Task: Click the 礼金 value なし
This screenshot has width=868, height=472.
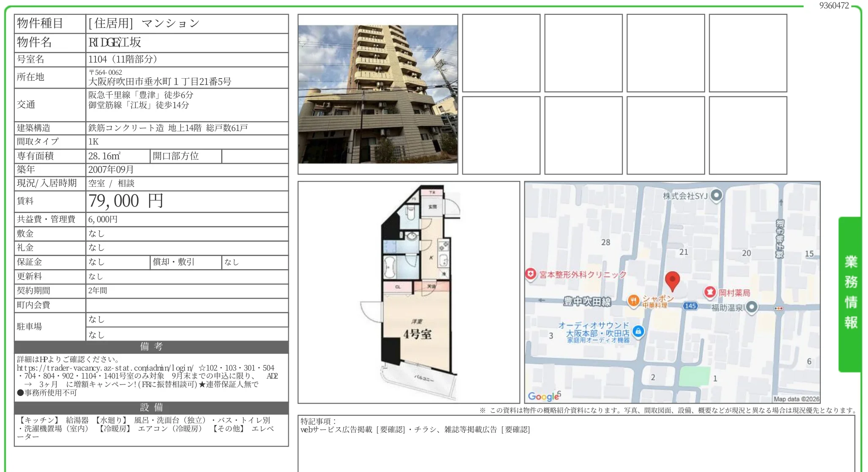Action: pyautogui.click(x=96, y=248)
